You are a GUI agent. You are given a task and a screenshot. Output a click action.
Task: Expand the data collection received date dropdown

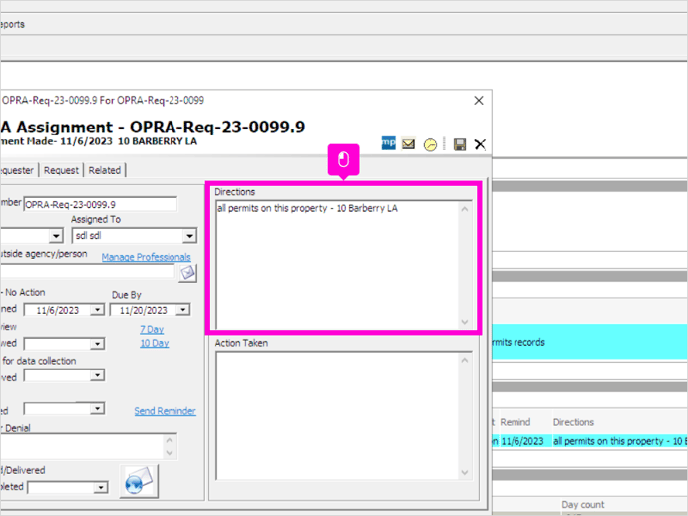(97, 375)
